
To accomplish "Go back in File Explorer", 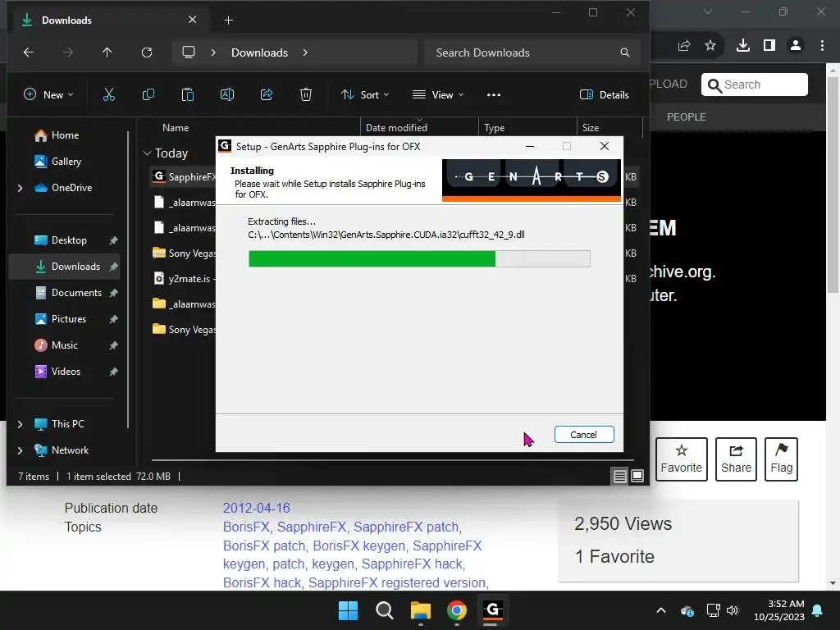I will [x=29, y=52].
